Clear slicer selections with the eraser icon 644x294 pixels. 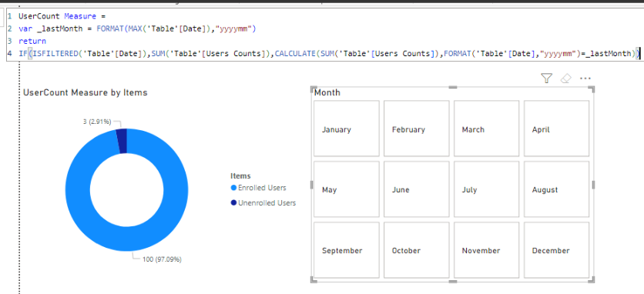[565, 79]
